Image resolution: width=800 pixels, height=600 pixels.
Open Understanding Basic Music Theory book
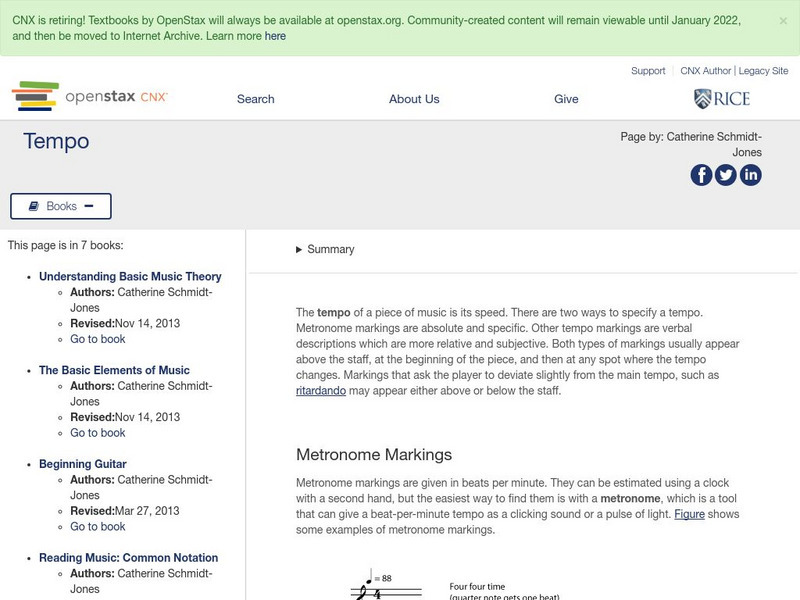coord(130,277)
